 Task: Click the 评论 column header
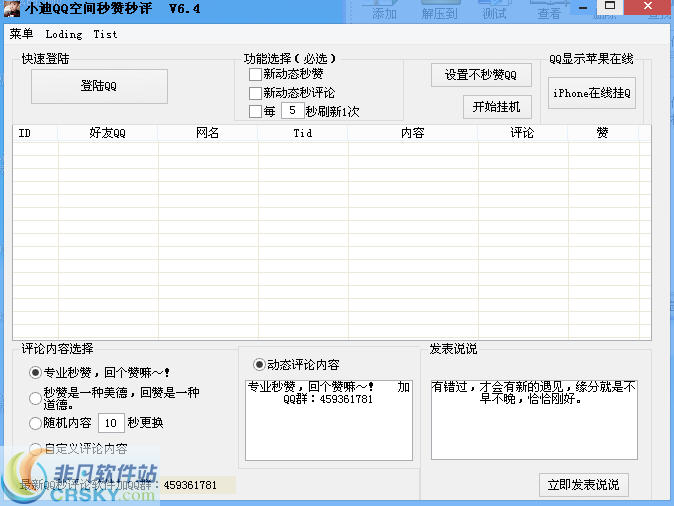[523, 133]
